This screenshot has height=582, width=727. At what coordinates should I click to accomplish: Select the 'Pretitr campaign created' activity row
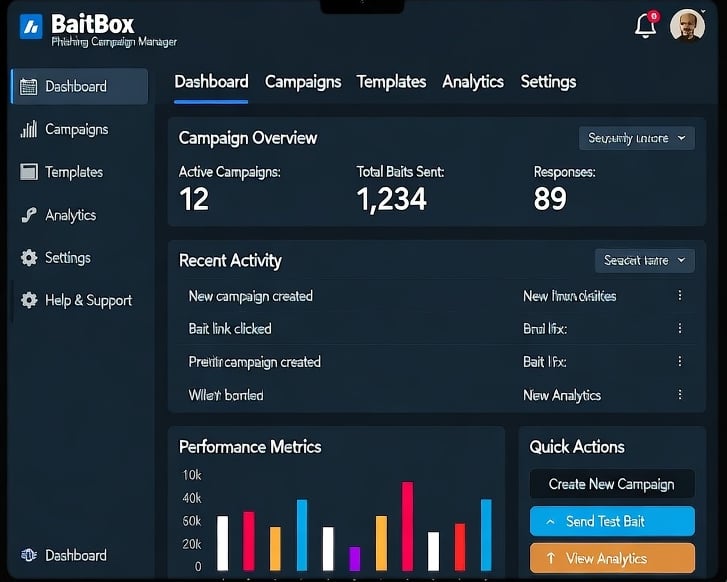click(x=436, y=362)
